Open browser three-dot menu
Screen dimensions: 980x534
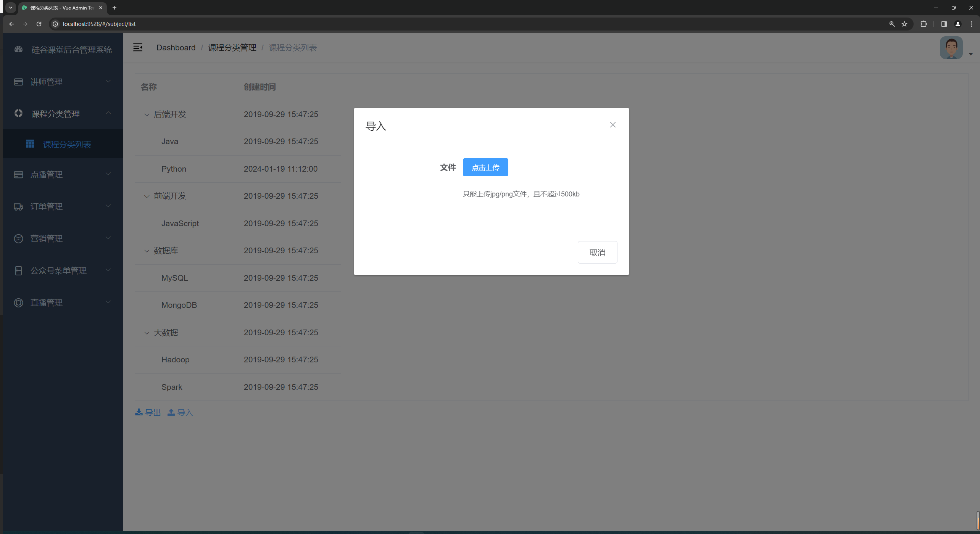point(972,24)
